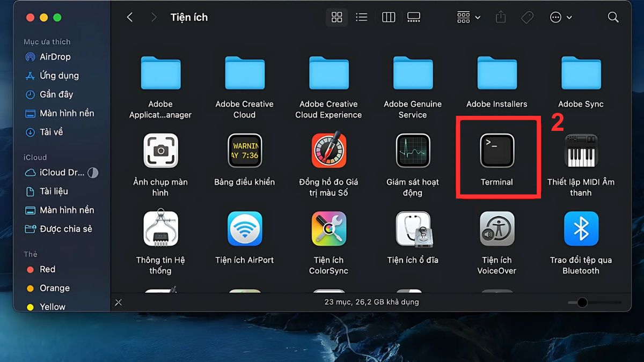Click the Search magnifier
644x362 pixels.
pos(613,17)
